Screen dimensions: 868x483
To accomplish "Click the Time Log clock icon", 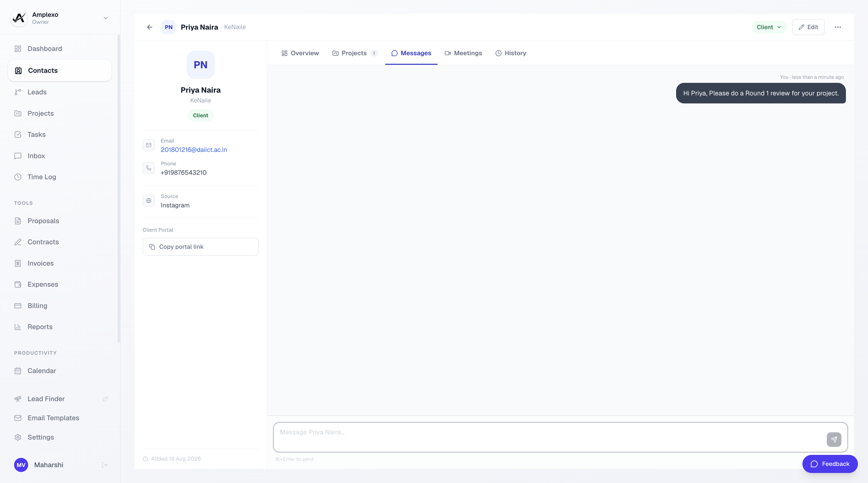I will click(18, 177).
